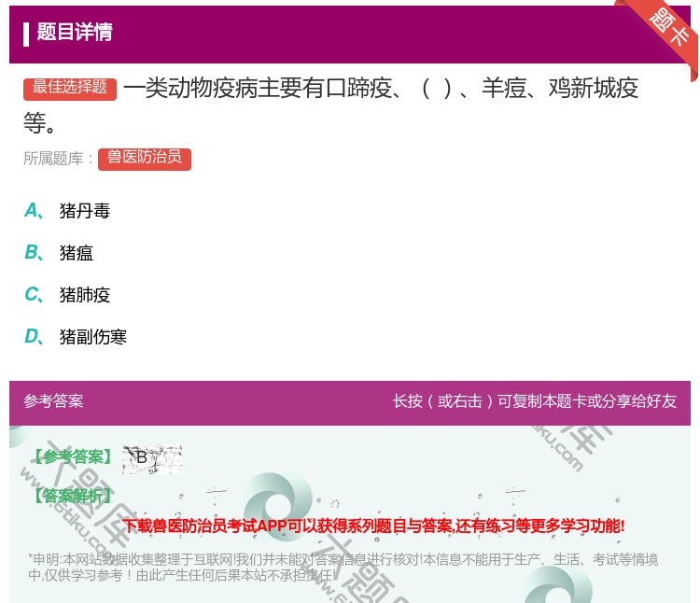
Task: Click the 【参考答案】 label
Action: (72, 456)
